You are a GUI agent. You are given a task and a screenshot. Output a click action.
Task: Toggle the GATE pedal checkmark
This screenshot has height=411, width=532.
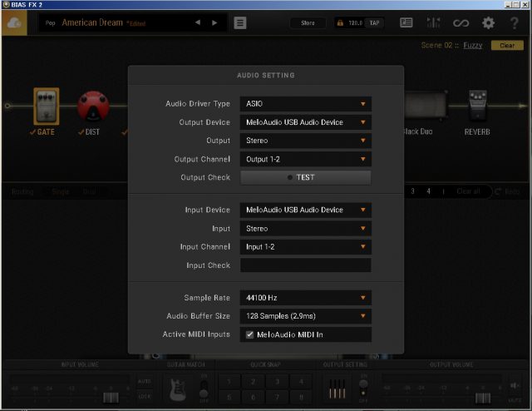pos(32,132)
